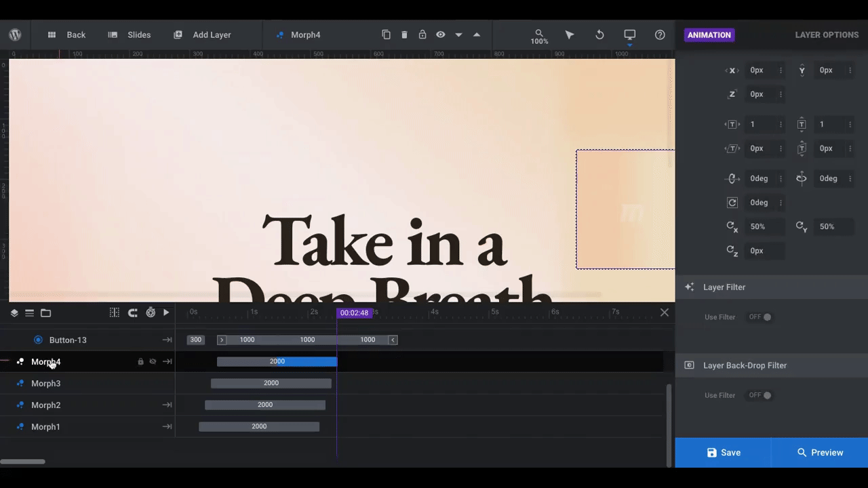This screenshot has height=488, width=868.
Task: Duplicate the selected layer with copy icon
Action: [x=386, y=35]
